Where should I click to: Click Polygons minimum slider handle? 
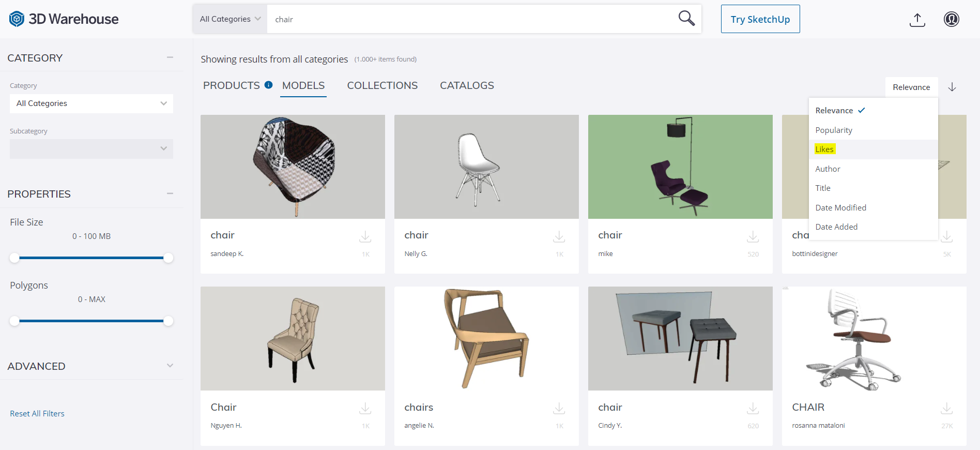click(x=14, y=321)
